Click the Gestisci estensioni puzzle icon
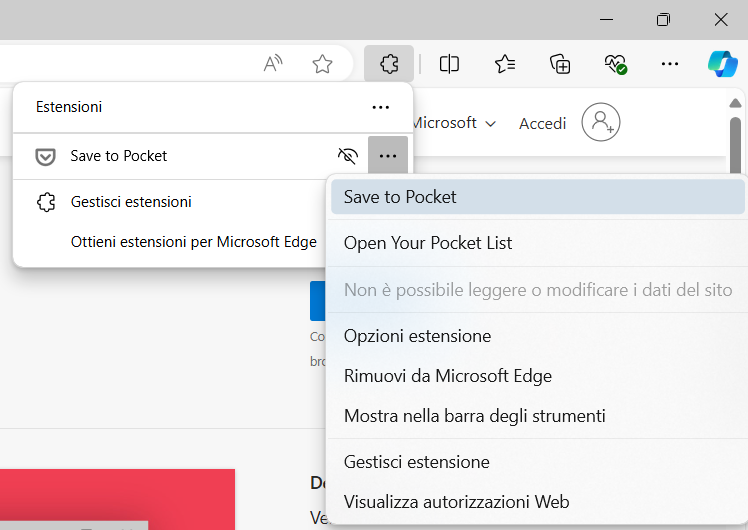Image resolution: width=748 pixels, height=530 pixels. click(x=46, y=202)
